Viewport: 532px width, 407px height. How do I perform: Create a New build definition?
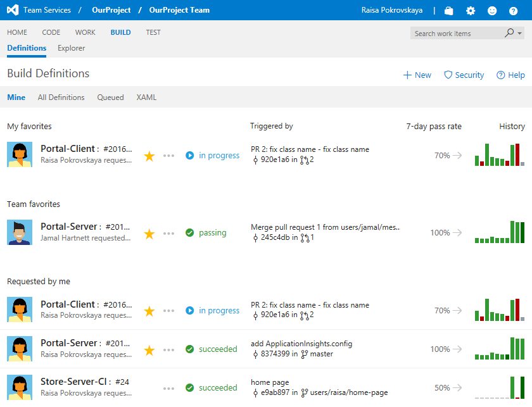pos(417,75)
